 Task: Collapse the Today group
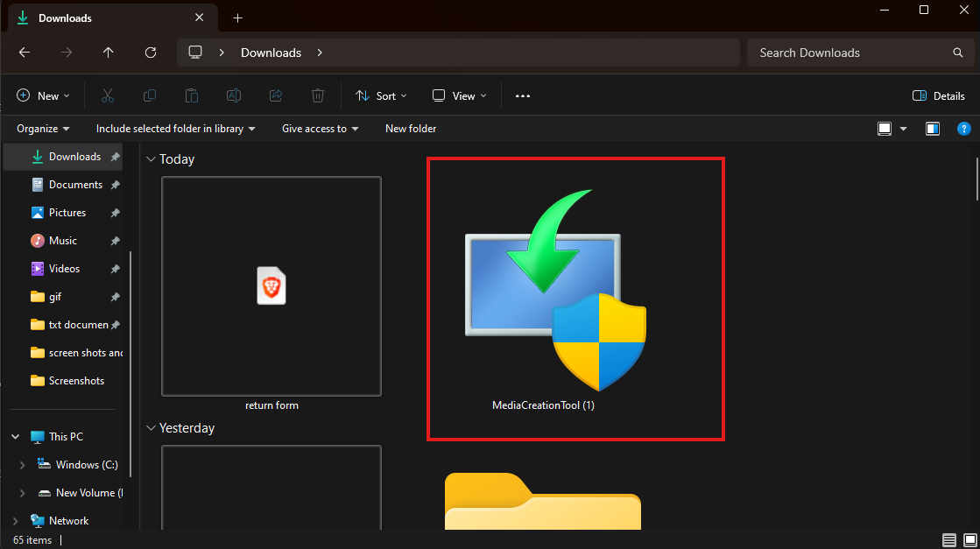coord(151,159)
